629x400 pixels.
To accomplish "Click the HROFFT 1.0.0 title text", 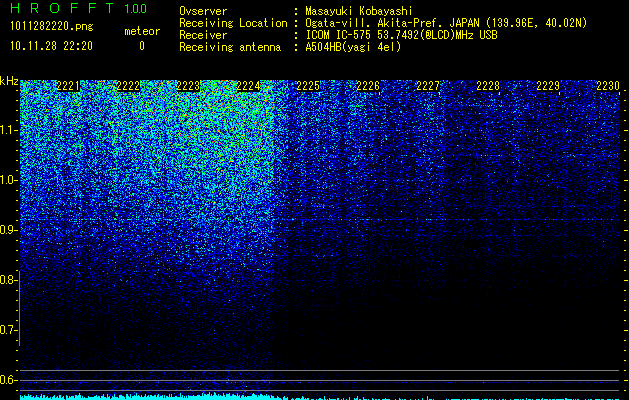I will tap(78, 8).
